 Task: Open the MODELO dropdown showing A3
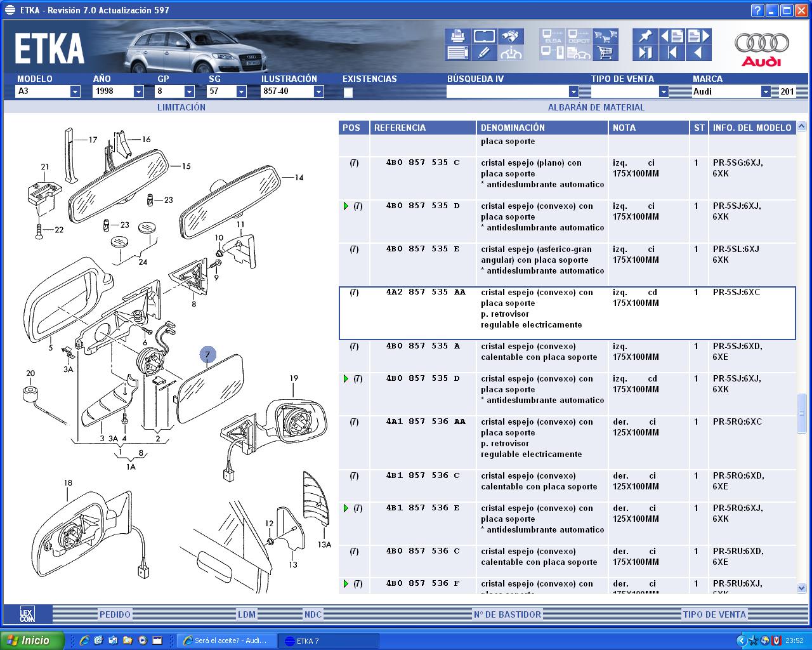coord(75,91)
